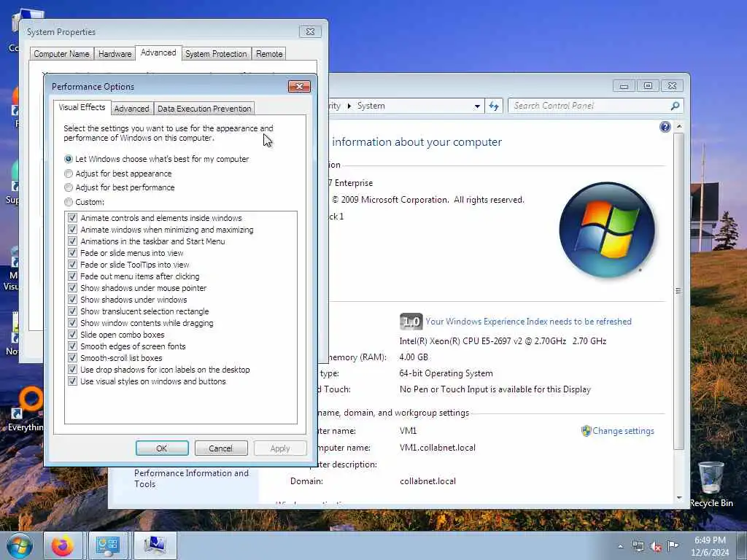Cancel the Performance Options dialog
This screenshot has width=747, height=560.
click(x=221, y=448)
